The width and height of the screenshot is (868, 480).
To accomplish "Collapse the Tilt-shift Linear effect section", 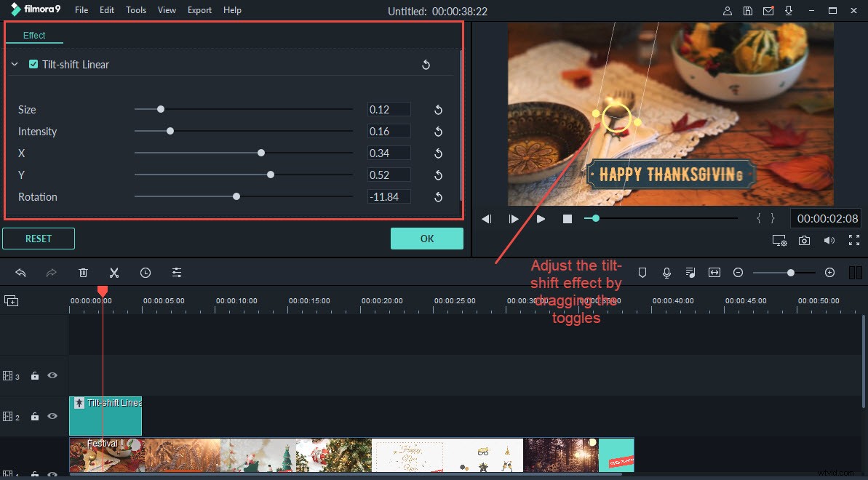I will [x=13, y=64].
